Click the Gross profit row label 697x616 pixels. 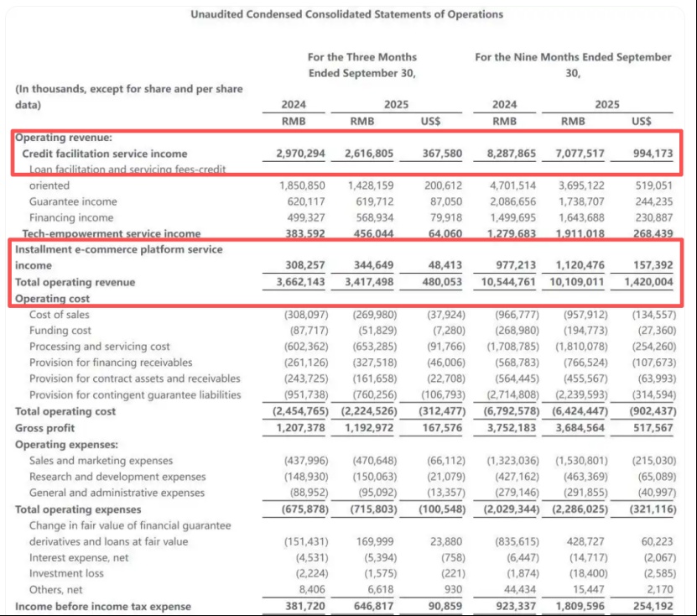(44, 428)
